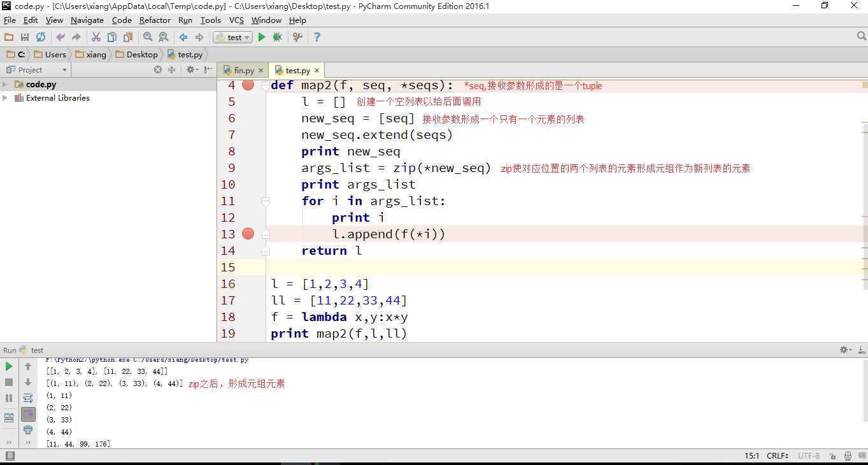Rerun 'test' in the Run panel

click(9, 366)
